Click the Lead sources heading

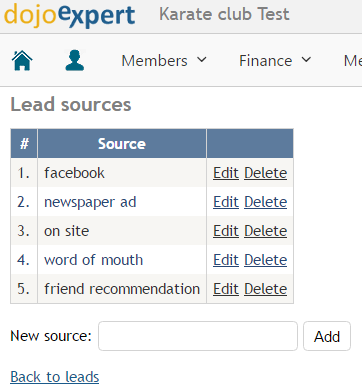(71, 105)
